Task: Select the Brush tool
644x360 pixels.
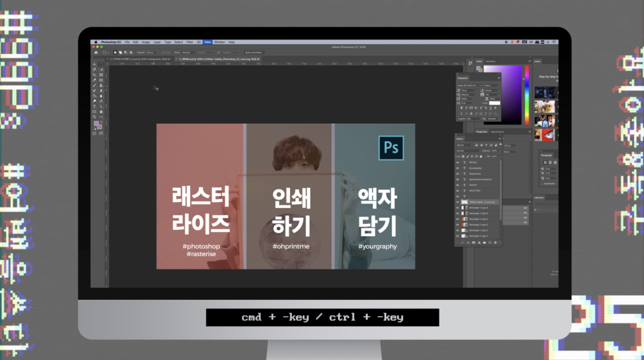Action: [x=94, y=85]
